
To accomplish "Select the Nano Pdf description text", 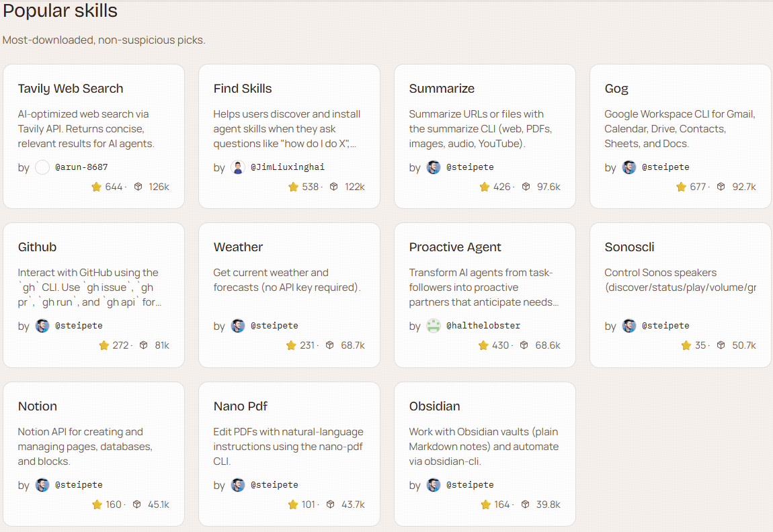I will [x=288, y=447].
